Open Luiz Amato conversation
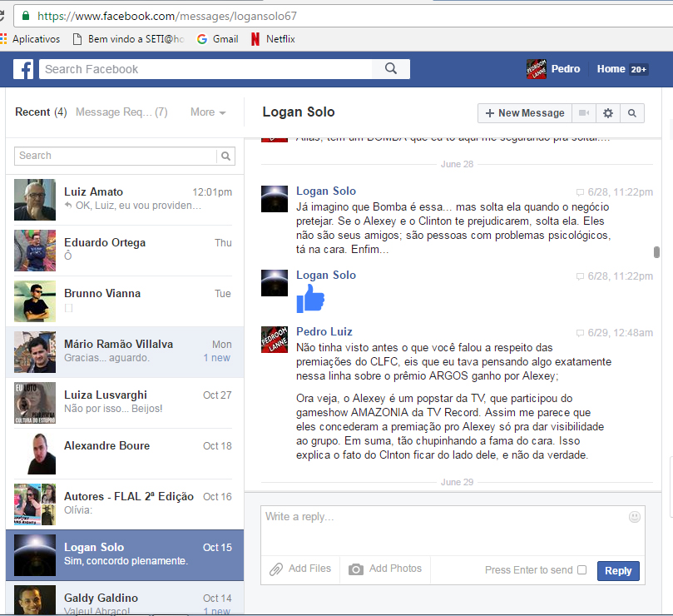 (x=125, y=200)
